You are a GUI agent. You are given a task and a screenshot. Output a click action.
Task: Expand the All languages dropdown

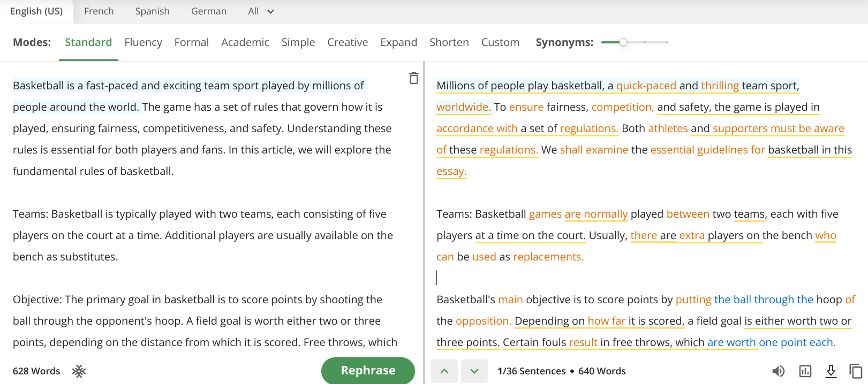click(x=261, y=11)
